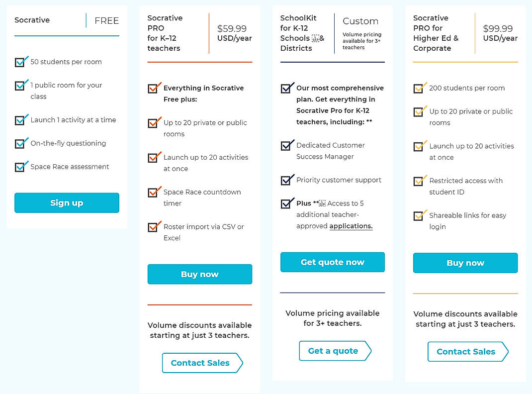Click "Buy now" under Socrative PRO for K-12 teachers
Screen dimensions: 532x394
[x=199, y=274]
